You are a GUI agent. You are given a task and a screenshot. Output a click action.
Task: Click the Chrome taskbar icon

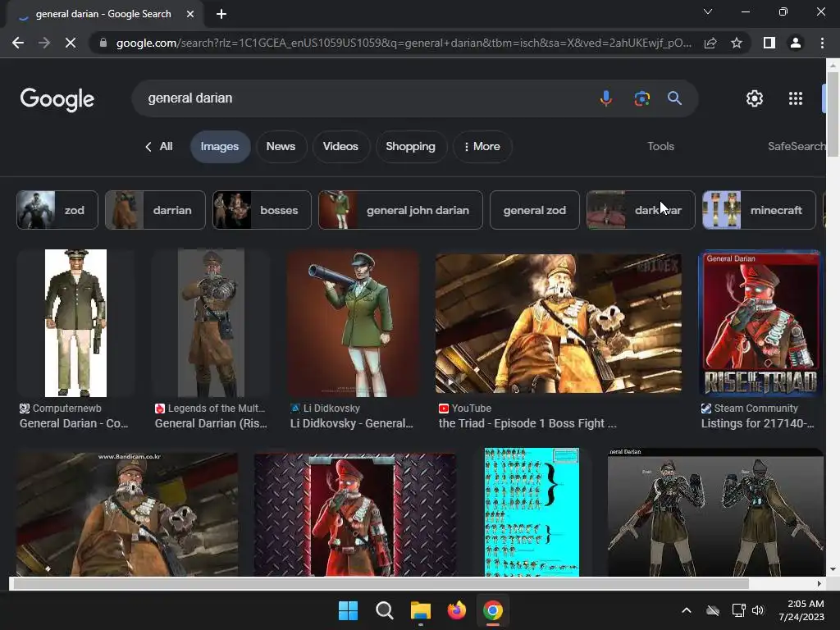click(x=493, y=610)
